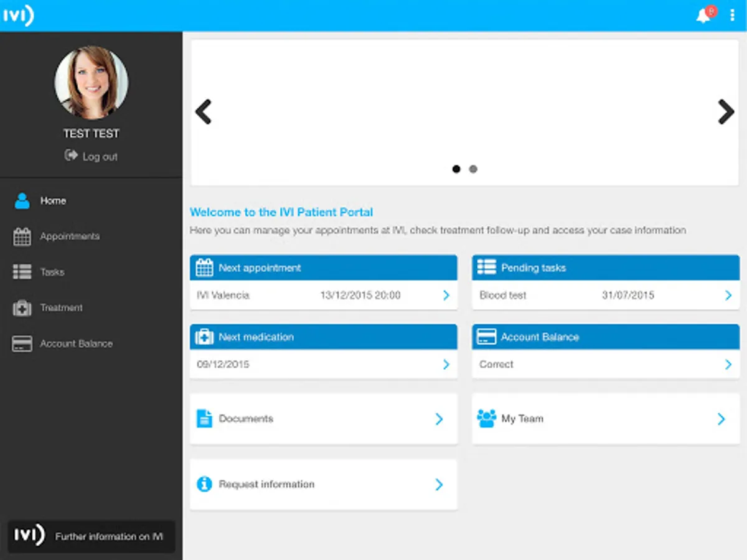The width and height of the screenshot is (747, 560).
Task: Open the Appointments calendar icon in sidebar
Action: point(22,236)
